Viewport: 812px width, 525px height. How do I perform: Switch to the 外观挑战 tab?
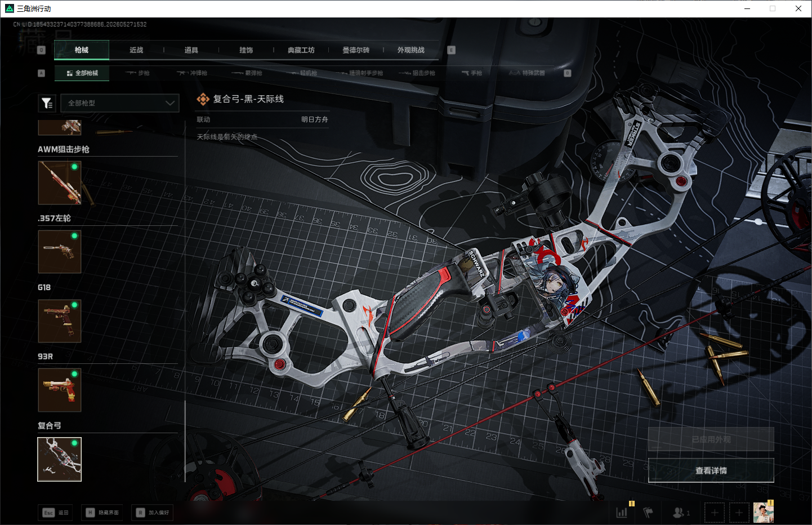[x=411, y=50]
